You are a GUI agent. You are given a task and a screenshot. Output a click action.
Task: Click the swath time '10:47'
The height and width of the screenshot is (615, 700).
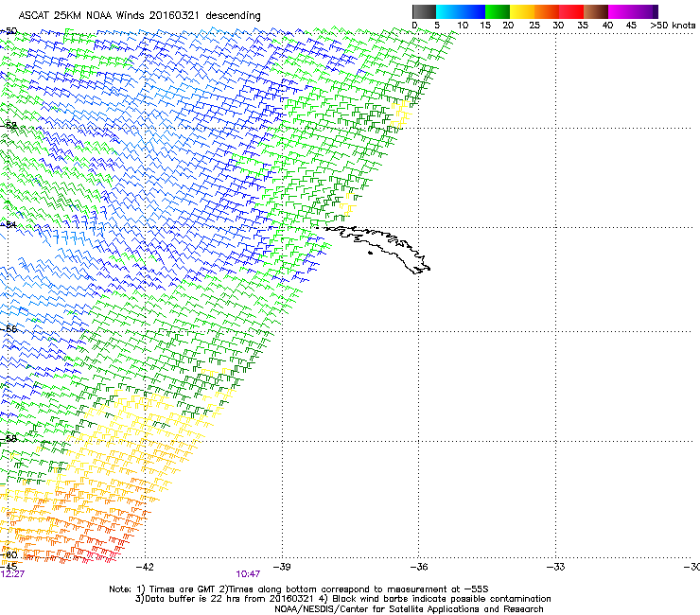248,574
